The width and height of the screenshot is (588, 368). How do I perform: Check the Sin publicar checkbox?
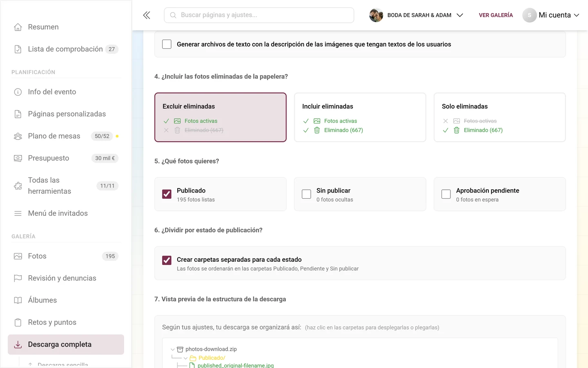(306, 194)
